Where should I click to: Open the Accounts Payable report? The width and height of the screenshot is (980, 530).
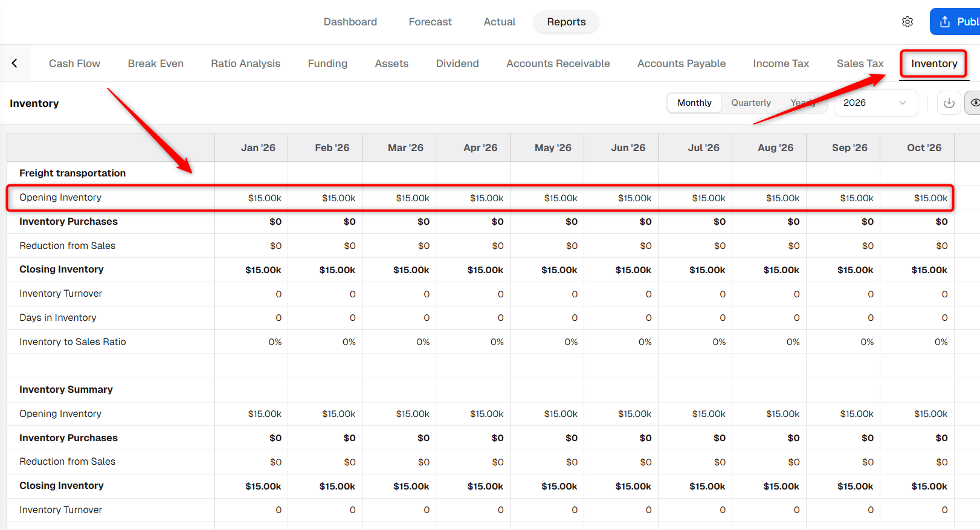pos(682,63)
